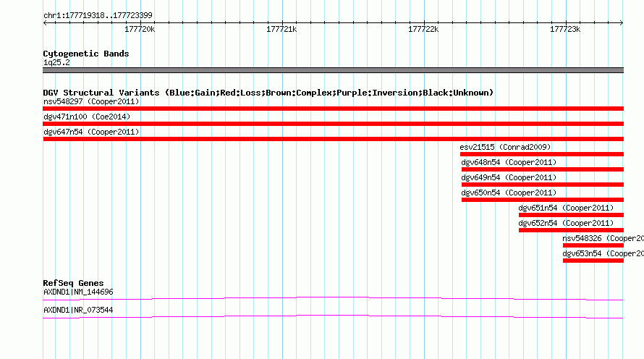Select the red bar under dgv649n54

pos(543,185)
